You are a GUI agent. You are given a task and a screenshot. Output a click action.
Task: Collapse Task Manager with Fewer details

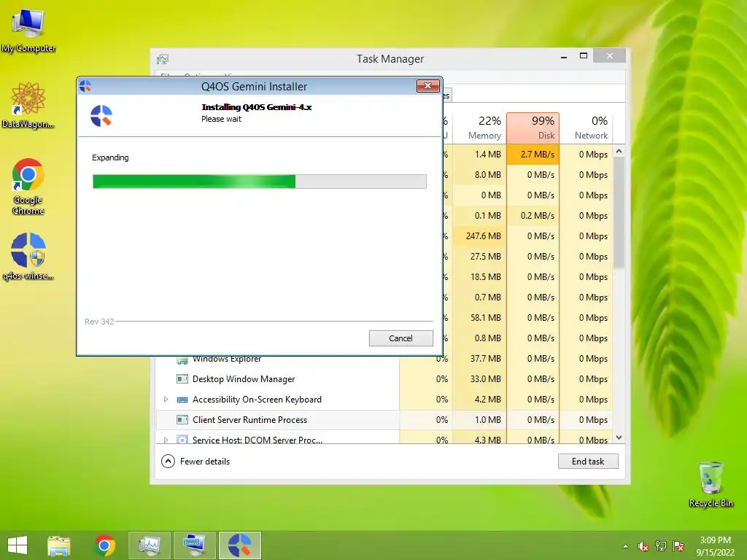click(196, 461)
